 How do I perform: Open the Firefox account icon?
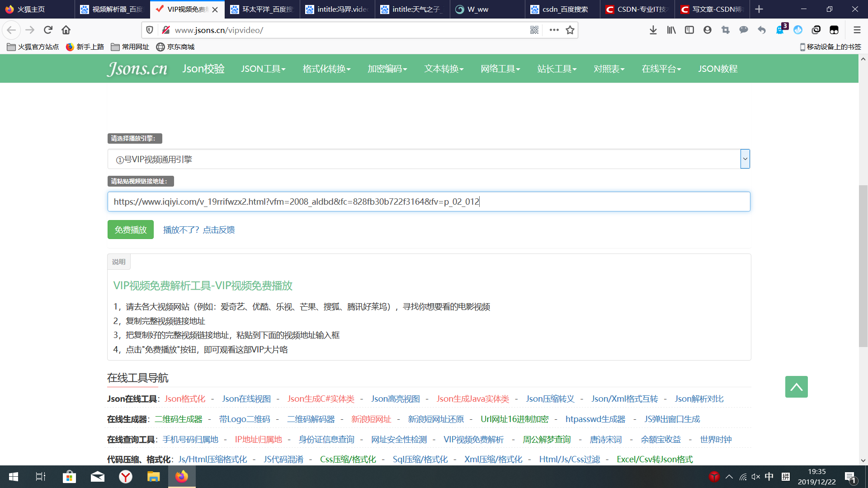[707, 30]
